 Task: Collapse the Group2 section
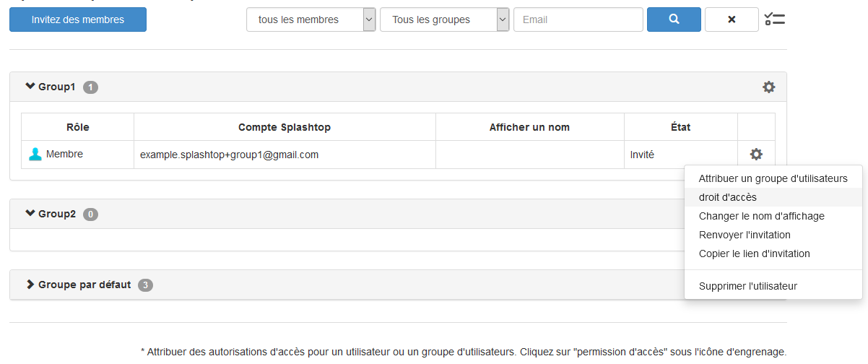30,214
